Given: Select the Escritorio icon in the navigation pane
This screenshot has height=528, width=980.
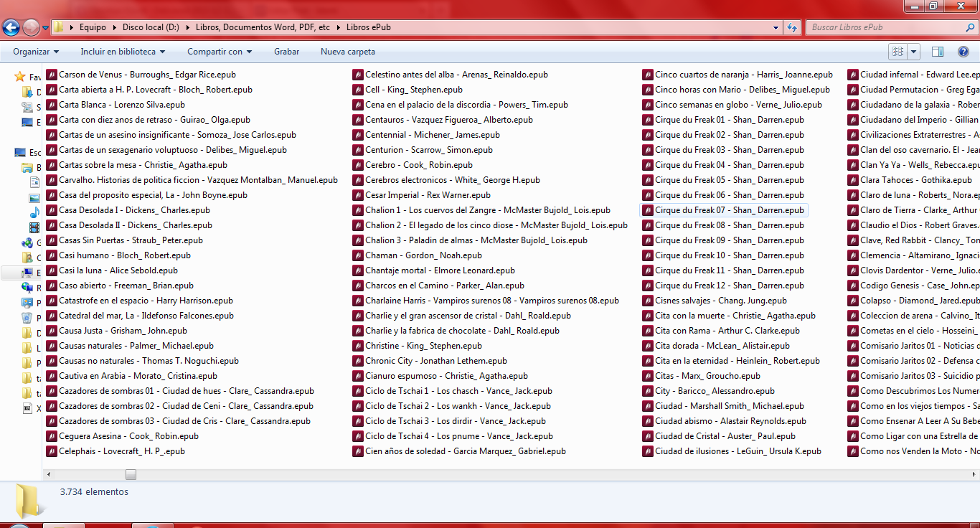Looking at the screenshot, I should [x=21, y=153].
